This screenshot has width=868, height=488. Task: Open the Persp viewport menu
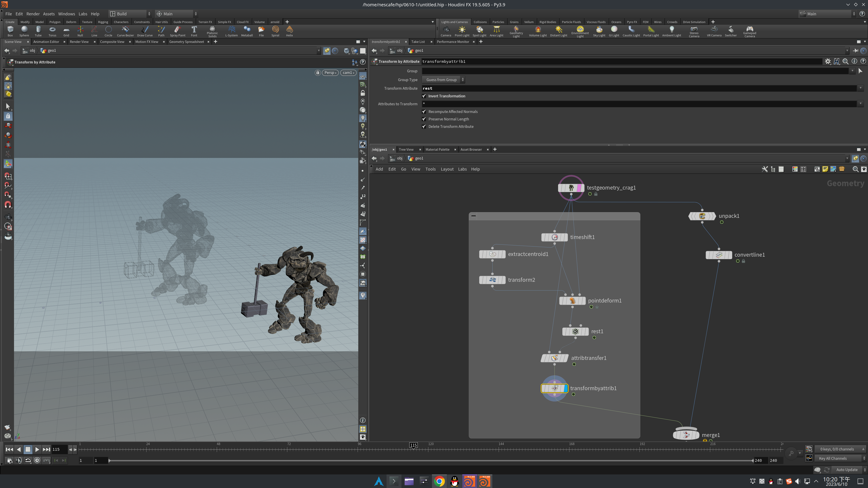coord(330,72)
